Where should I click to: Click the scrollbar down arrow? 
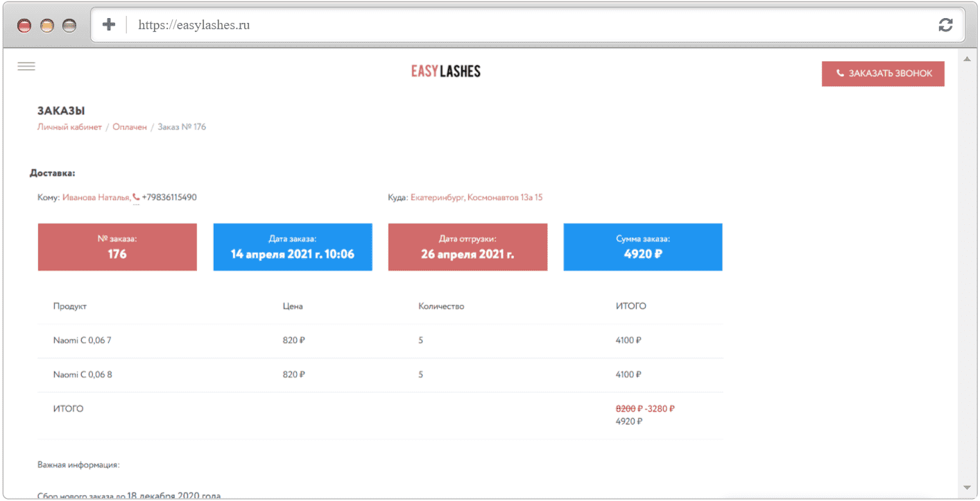[967, 488]
